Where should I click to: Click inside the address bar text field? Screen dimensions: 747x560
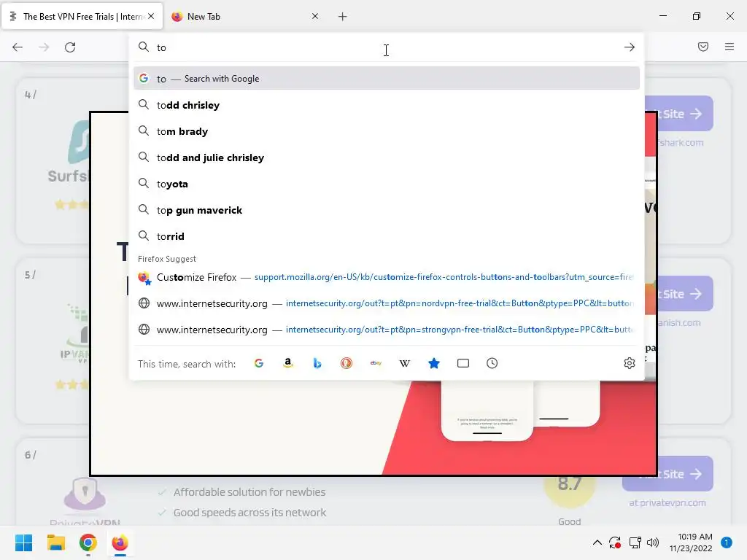386,47
